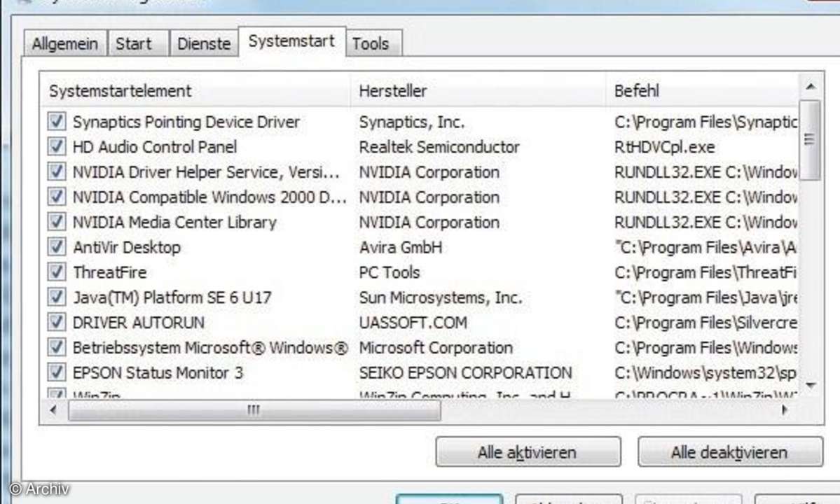This screenshot has width=840, height=504.
Task: Disable ThreatFire startup item
Action: [57, 272]
